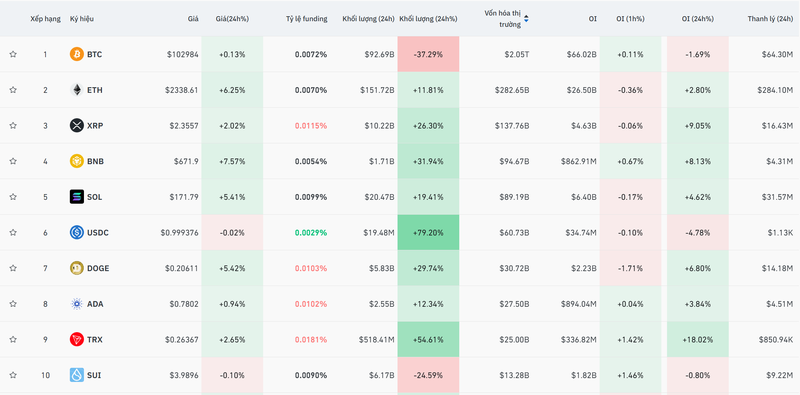This screenshot has height=395, width=800.
Task: Click the Ethereum ETH coin icon
Action: pos(77,90)
